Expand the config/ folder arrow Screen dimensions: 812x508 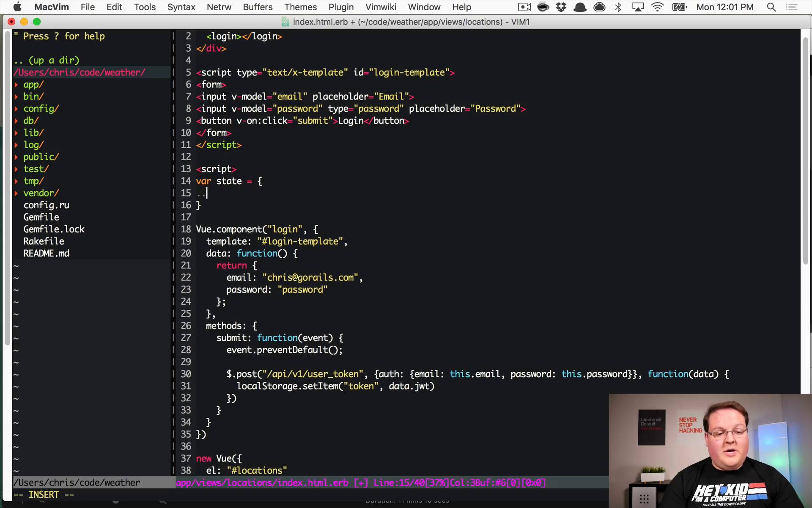[x=16, y=109]
